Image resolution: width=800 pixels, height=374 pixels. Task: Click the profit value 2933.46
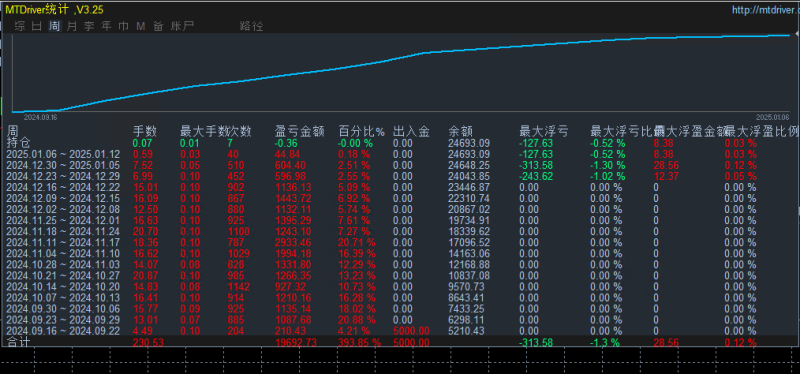tap(293, 242)
